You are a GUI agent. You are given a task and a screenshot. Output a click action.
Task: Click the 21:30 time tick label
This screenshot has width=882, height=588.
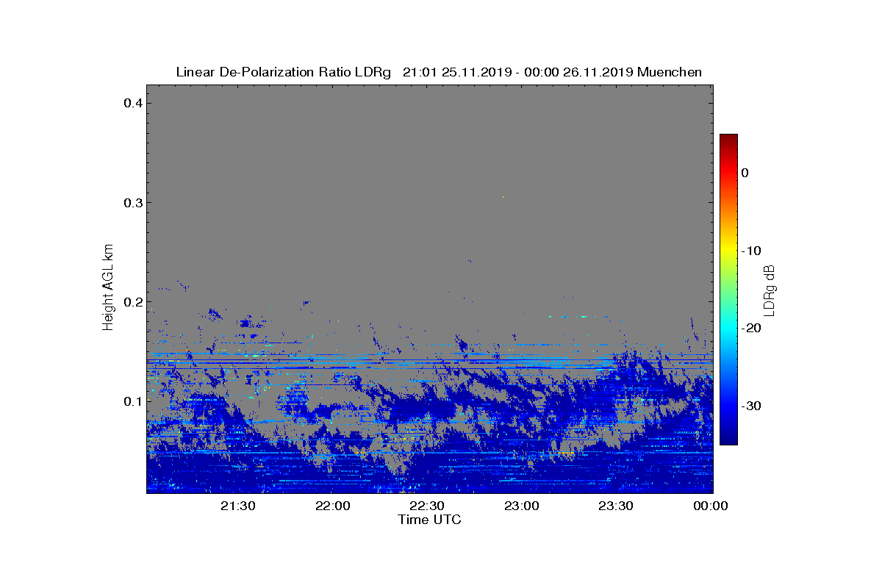pyautogui.click(x=239, y=506)
